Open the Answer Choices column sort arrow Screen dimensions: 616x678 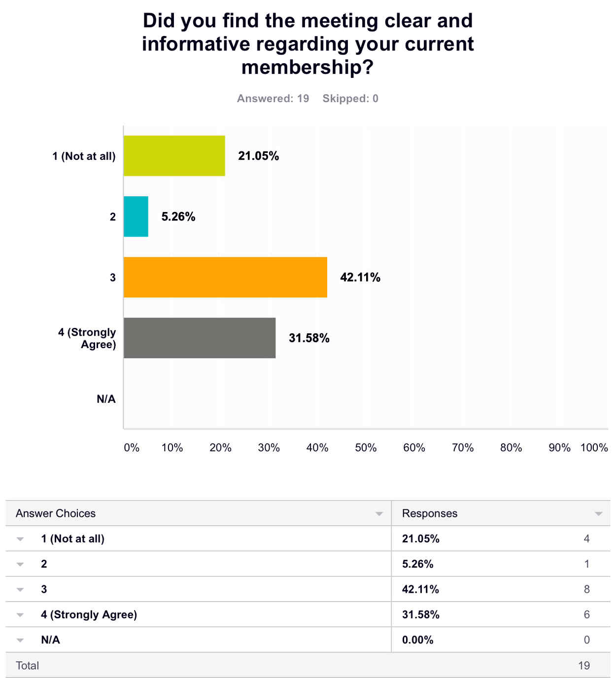click(x=379, y=514)
